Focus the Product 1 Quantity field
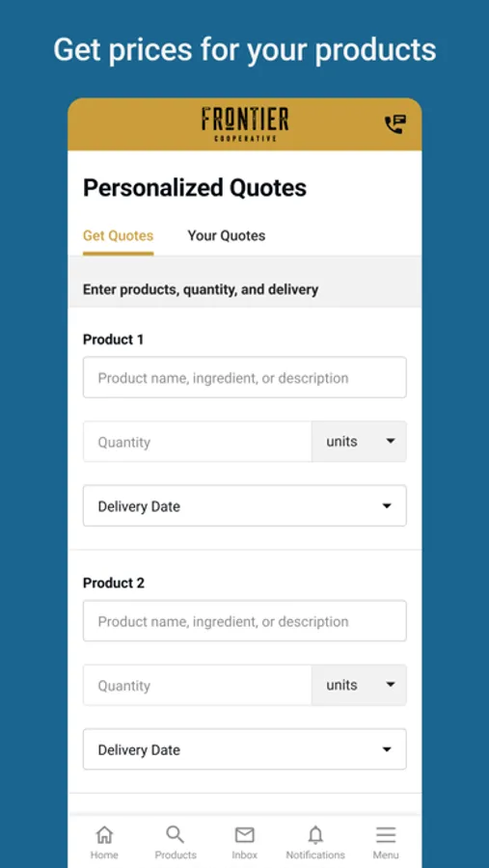489x868 pixels. 197,441
